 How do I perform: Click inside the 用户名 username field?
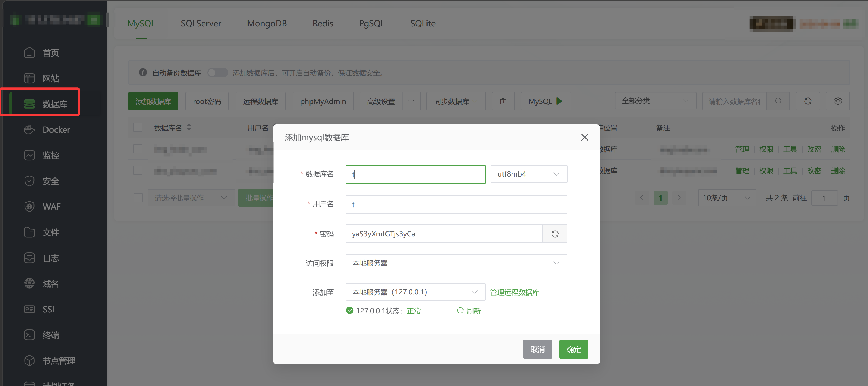click(456, 205)
